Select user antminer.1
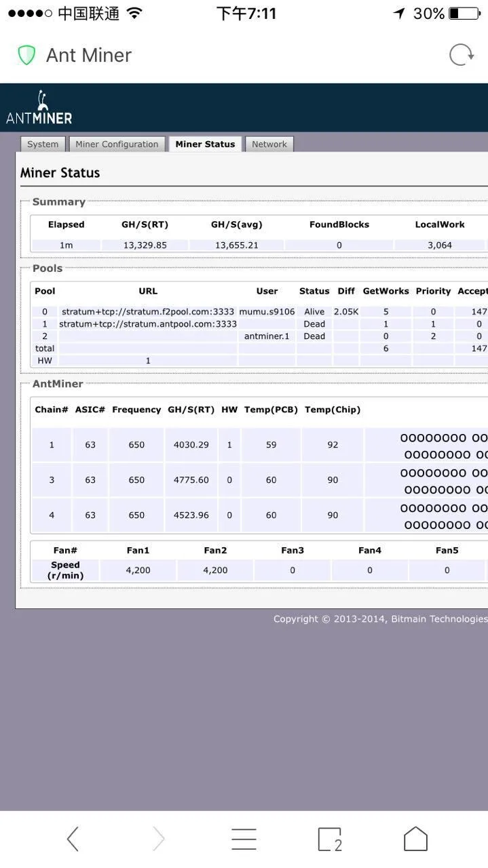 pos(267,336)
